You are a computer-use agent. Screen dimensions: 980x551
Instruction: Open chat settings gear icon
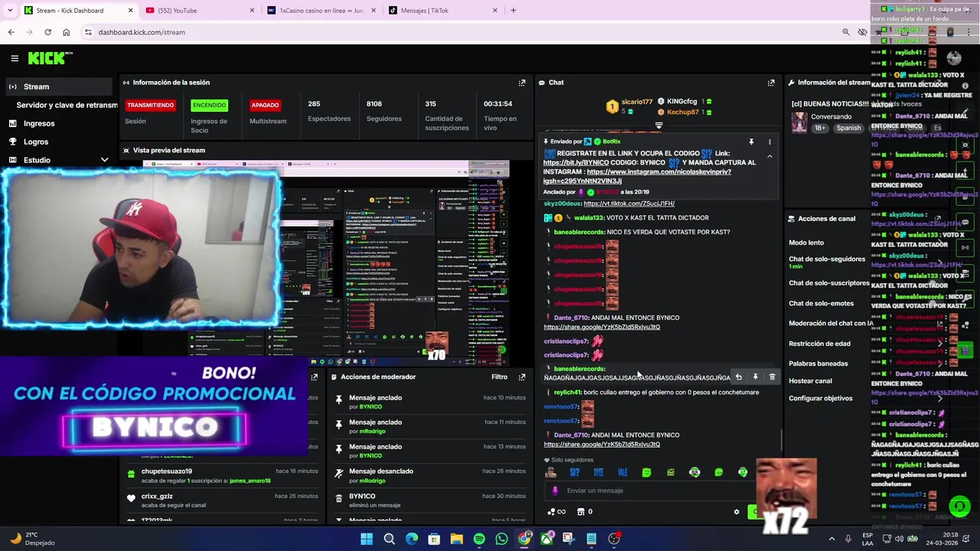(737, 512)
